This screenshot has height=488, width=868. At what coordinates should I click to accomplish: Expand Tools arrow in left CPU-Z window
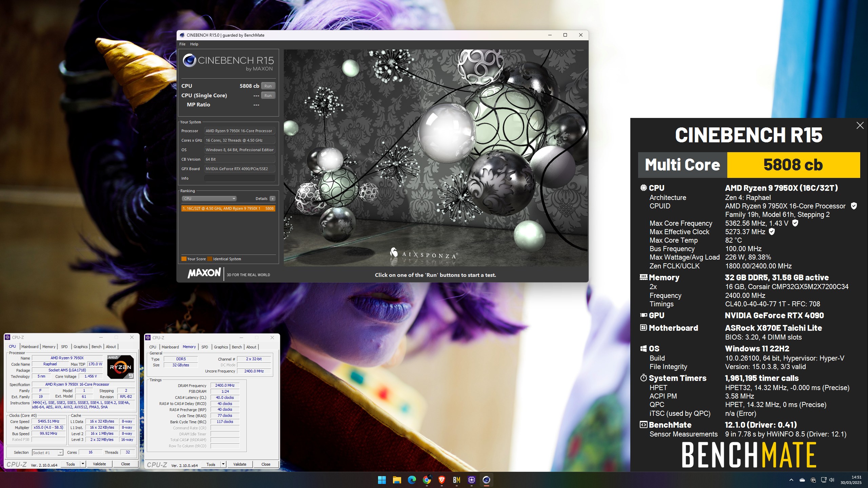[83, 464]
